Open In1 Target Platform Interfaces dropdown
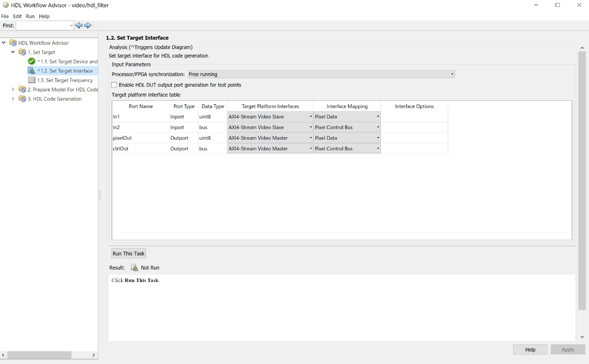 tap(270, 117)
